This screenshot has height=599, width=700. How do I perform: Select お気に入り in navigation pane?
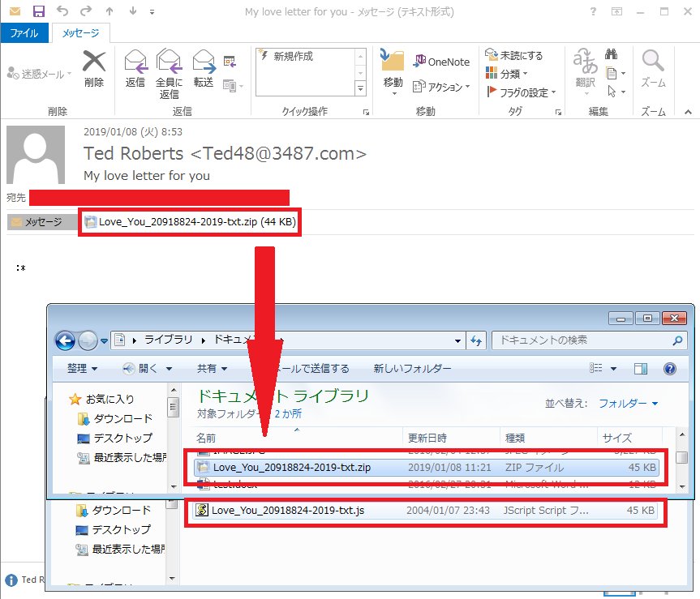101,399
